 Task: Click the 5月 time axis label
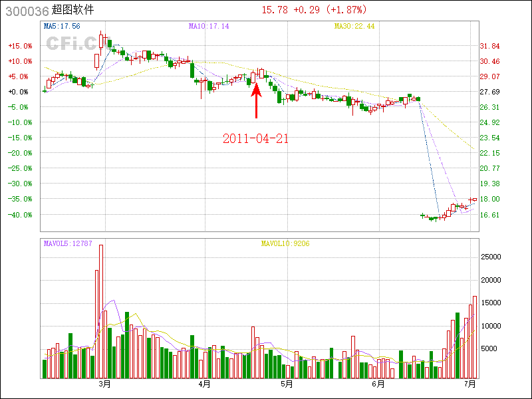click(287, 384)
